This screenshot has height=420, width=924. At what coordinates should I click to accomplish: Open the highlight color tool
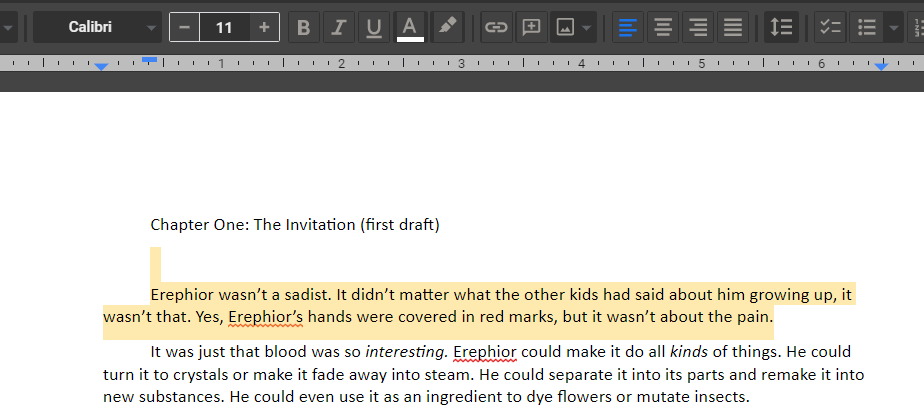tap(447, 27)
